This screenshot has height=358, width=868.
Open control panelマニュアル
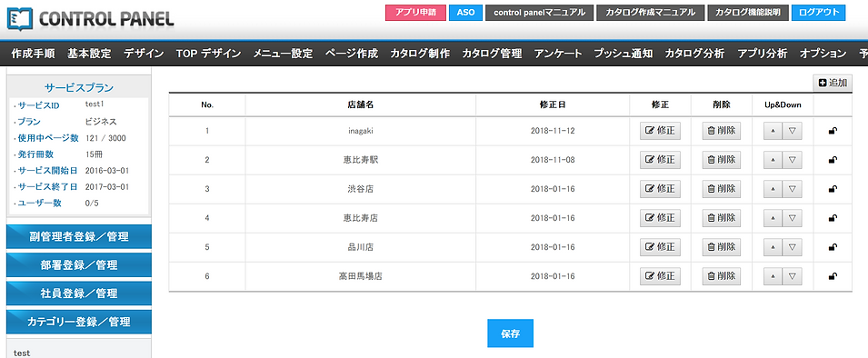tap(540, 13)
